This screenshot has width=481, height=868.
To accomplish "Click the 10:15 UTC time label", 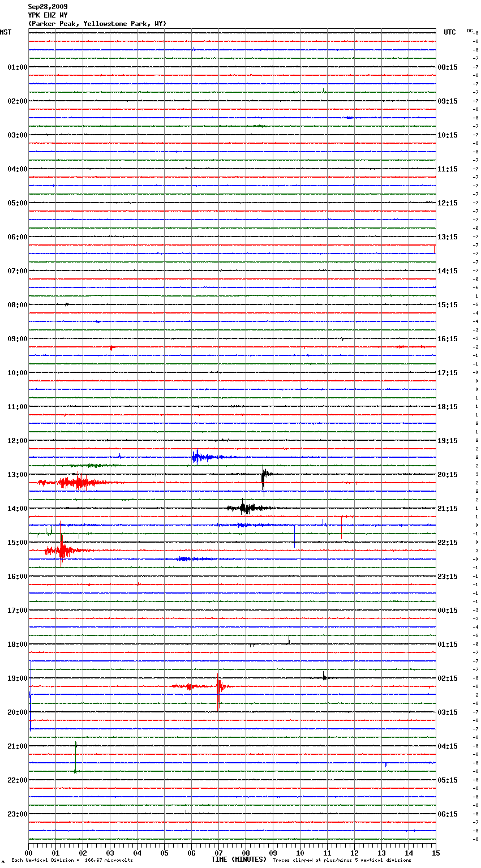I will [x=448, y=135].
